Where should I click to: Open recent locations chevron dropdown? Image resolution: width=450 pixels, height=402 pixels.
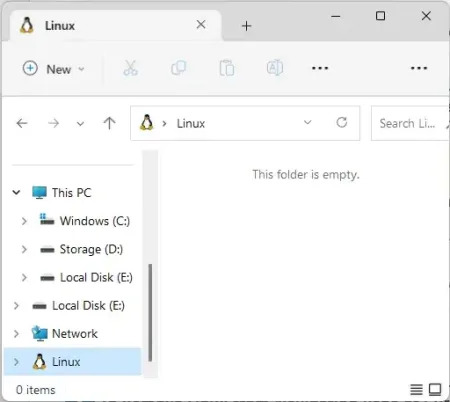click(x=80, y=124)
